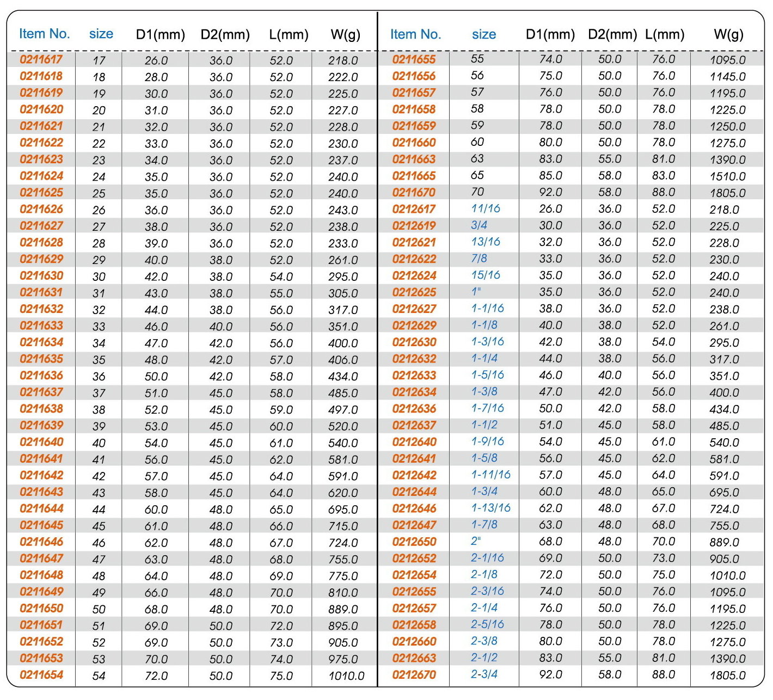Click item number 0212642
The image size is (773, 700).
click(x=414, y=475)
